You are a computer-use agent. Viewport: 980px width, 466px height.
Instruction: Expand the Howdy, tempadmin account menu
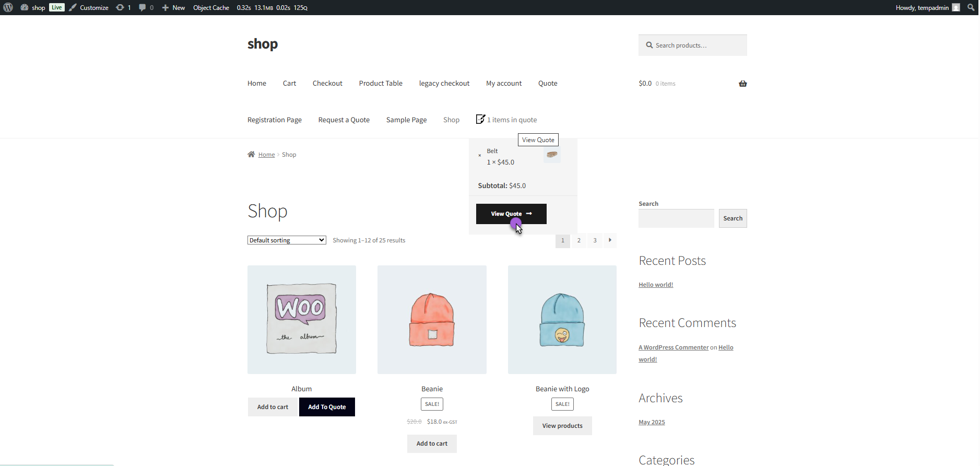pos(927,7)
